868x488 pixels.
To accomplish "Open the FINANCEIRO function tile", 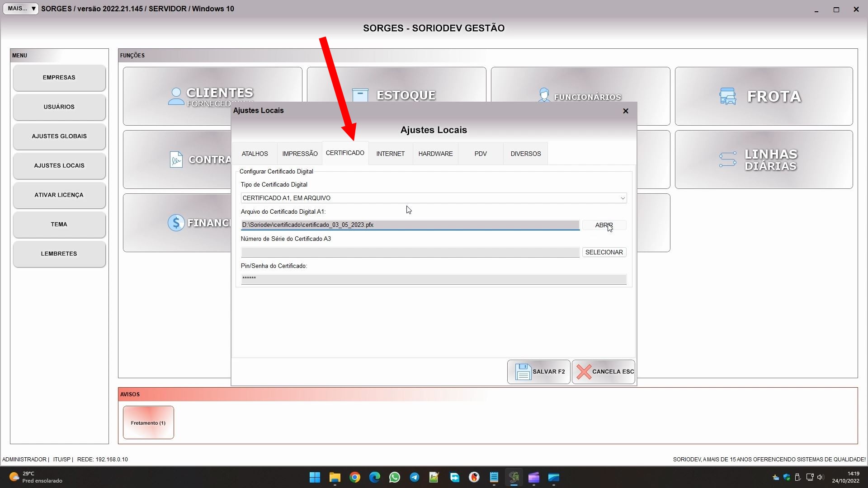I will tap(177, 223).
